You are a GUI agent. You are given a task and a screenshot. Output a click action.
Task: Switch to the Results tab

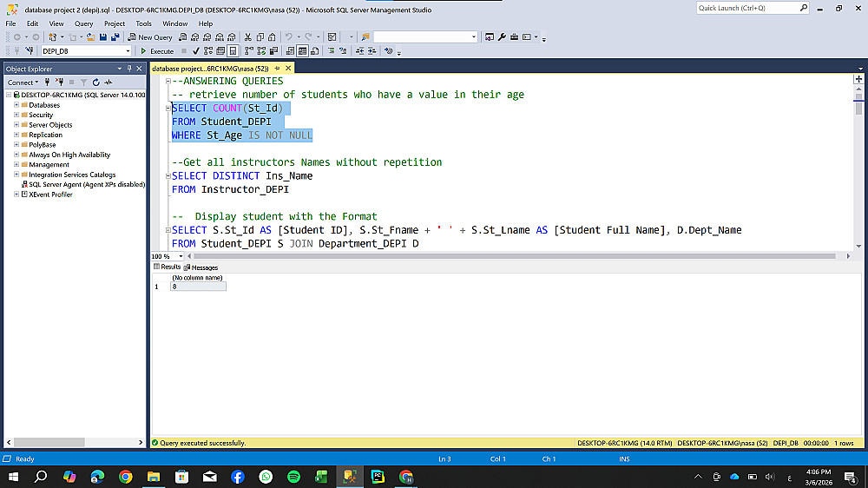tap(168, 267)
